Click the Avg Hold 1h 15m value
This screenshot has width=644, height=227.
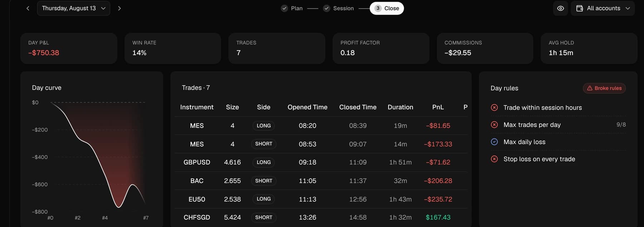point(561,53)
